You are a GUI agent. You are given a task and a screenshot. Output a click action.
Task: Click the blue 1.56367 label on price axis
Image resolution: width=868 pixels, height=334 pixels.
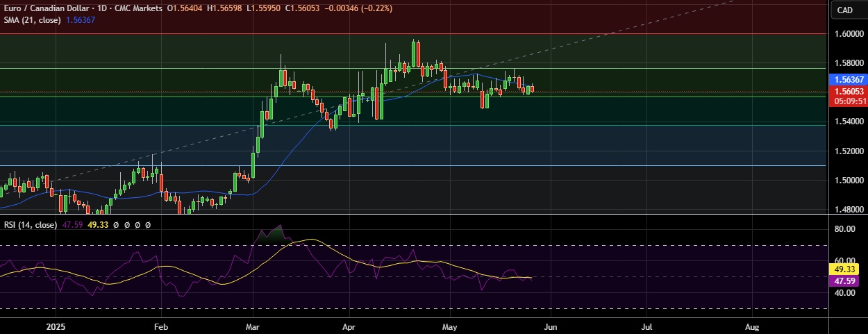(849, 80)
